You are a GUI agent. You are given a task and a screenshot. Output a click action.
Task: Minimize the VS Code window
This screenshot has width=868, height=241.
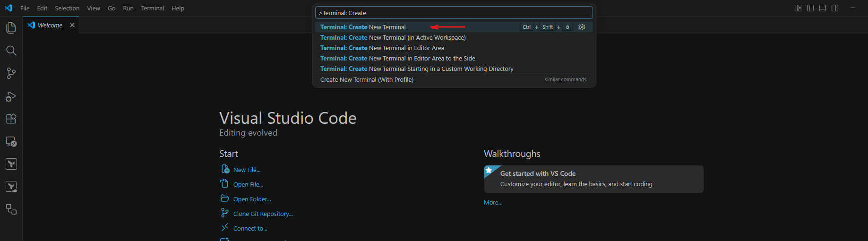pyautogui.click(x=853, y=8)
